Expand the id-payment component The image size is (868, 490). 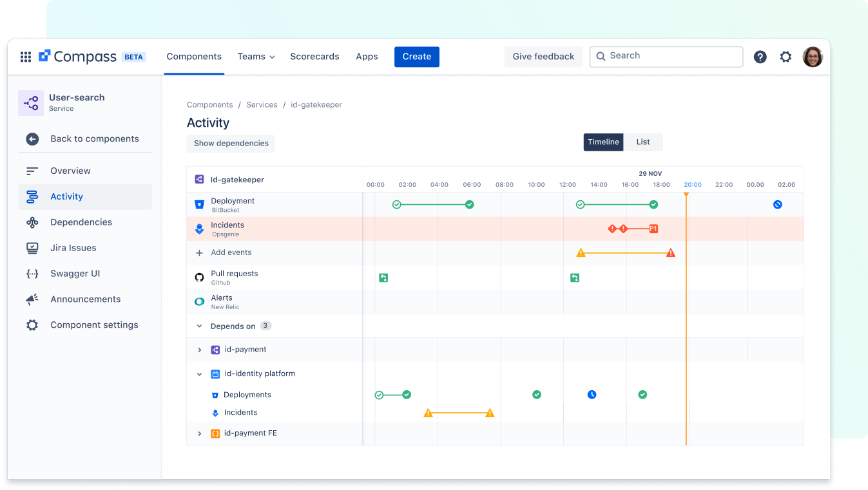[200, 350]
